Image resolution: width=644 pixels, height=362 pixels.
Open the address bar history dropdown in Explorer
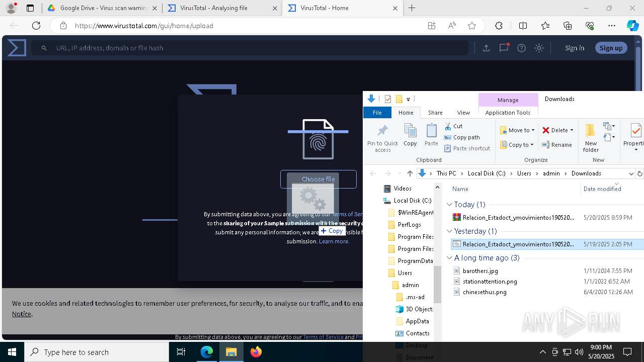click(631, 173)
